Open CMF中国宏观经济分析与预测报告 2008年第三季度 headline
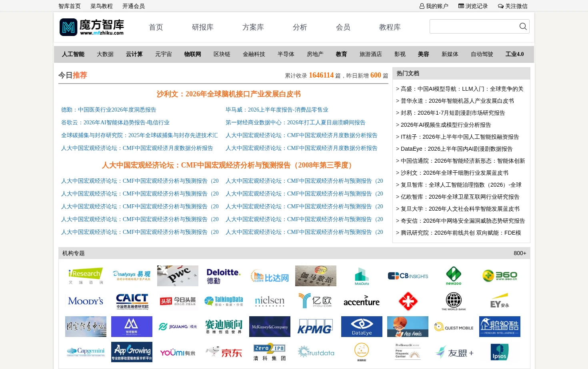This screenshot has height=369, width=588. (x=228, y=165)
